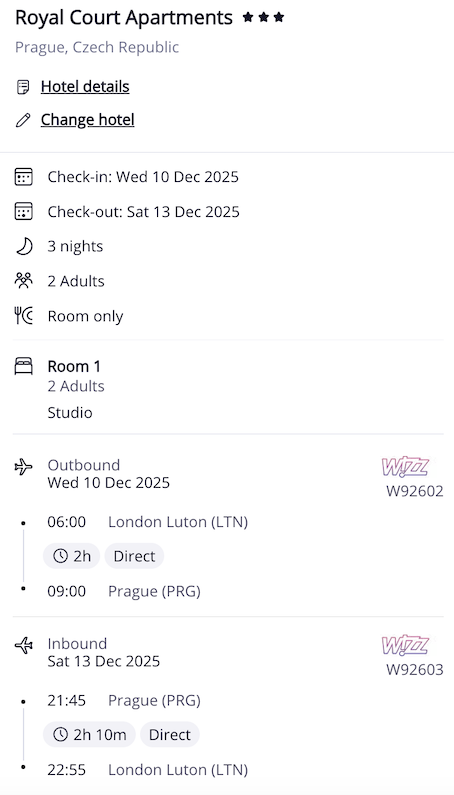Click the three-star hotel rating
Image resolution: width=454 pixels, height=795 pixels.
coord(263,18)
